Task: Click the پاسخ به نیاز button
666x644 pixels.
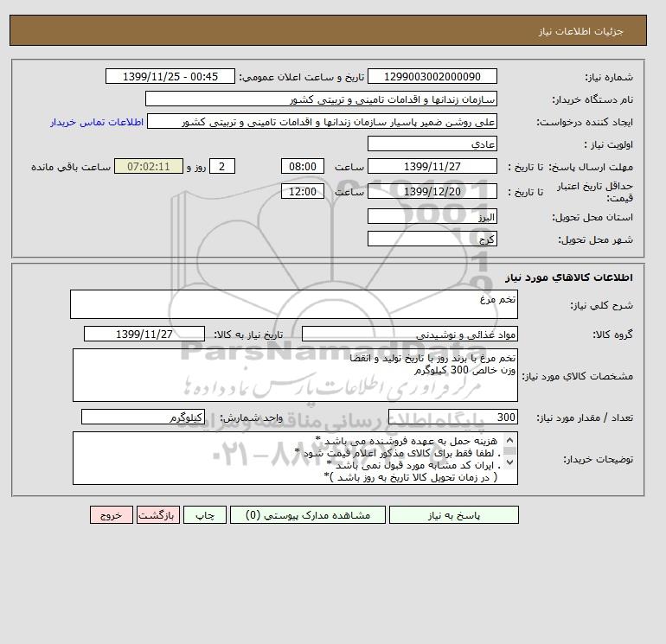Action: (x=453, y=515)
